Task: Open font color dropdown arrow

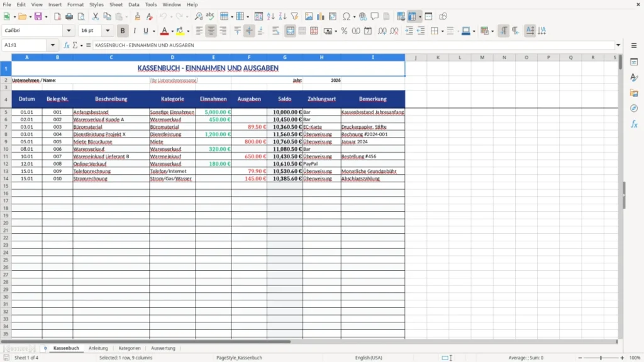Action: click(172, 31)
